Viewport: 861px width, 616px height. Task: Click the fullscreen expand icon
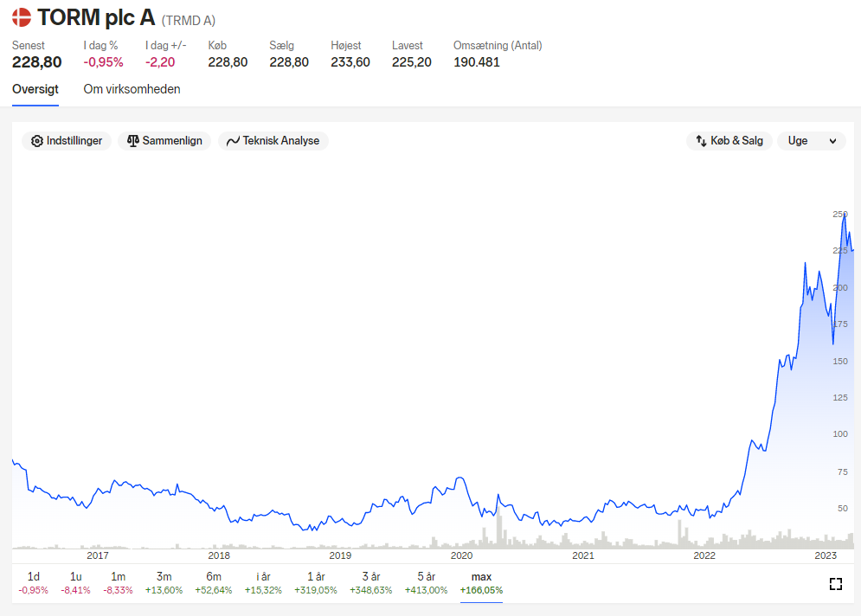click(x=836, y=584)
